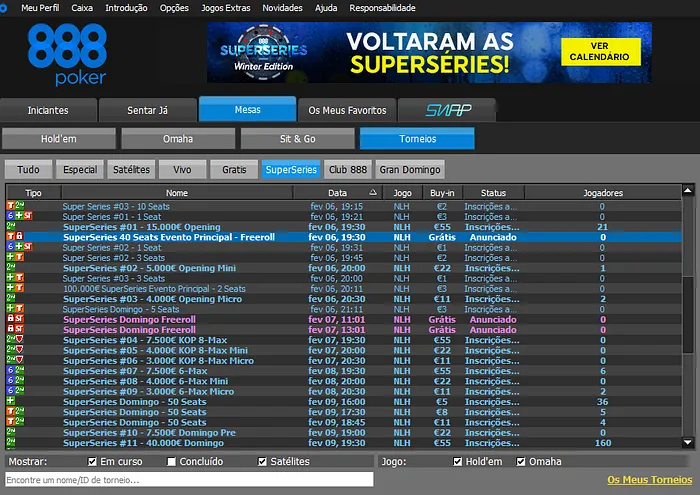Open the Os Meus Favoritos tab
Screen dimensions: 700x495
tap(347, 110)
